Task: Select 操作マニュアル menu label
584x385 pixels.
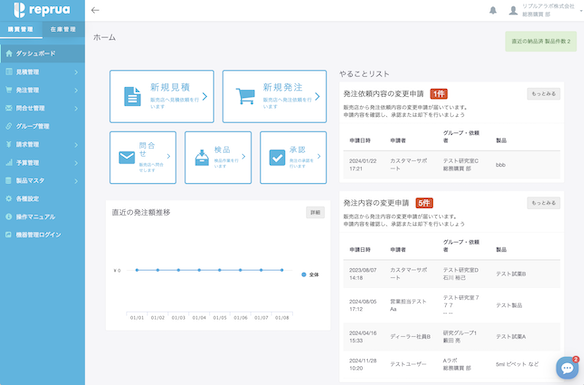Action: [x=35, y=217]
